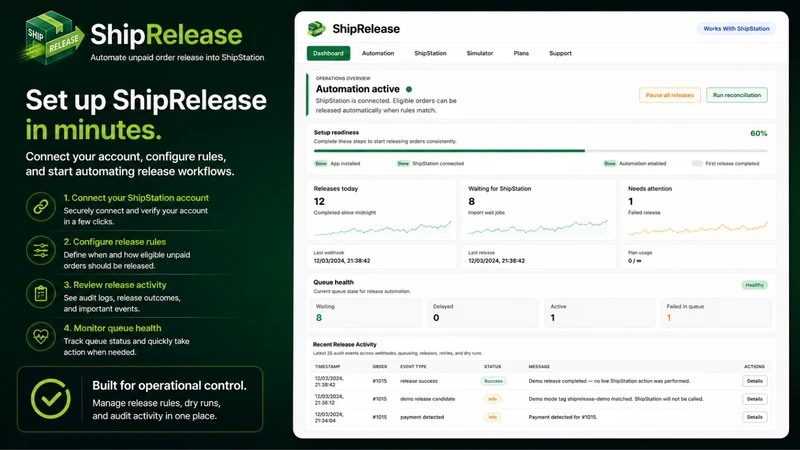This screenshot has width=800, height=450.
Task: Open the Plans tab
Action: point(521,53)
